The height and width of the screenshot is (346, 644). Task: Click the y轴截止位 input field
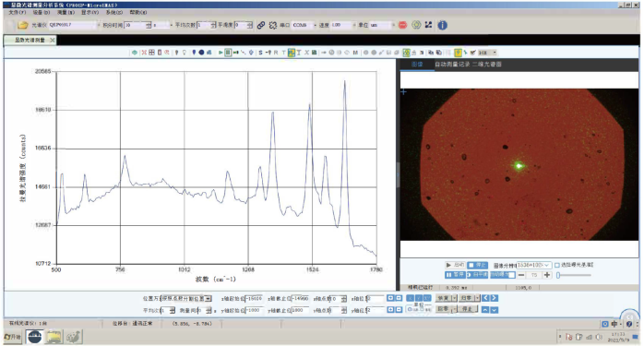click(300, 310)
